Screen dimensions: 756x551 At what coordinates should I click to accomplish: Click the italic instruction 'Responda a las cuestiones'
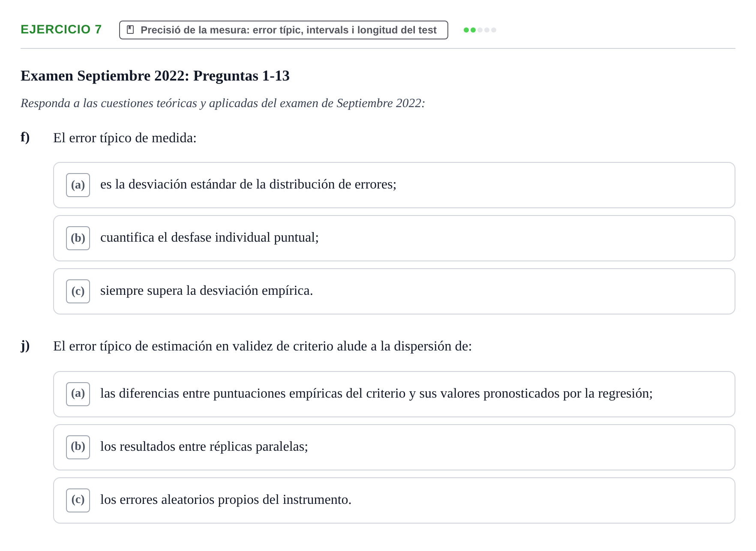[x=223, y=103]
